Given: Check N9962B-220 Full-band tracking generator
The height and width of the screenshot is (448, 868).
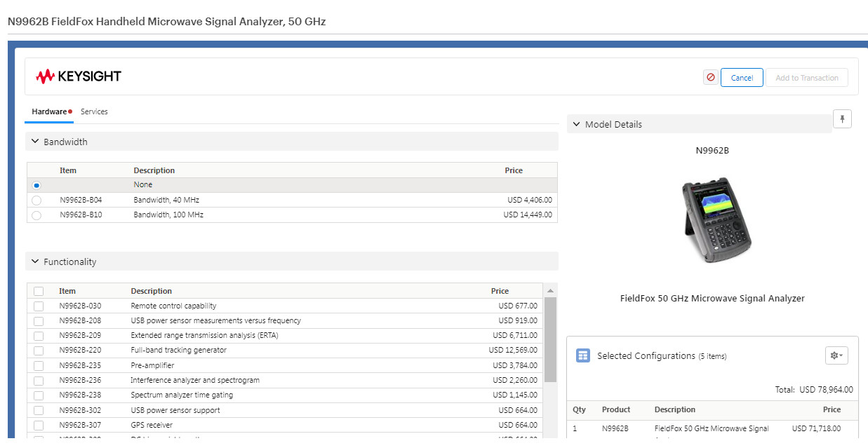Looking at the screenshot, I should tap(39, 351).
